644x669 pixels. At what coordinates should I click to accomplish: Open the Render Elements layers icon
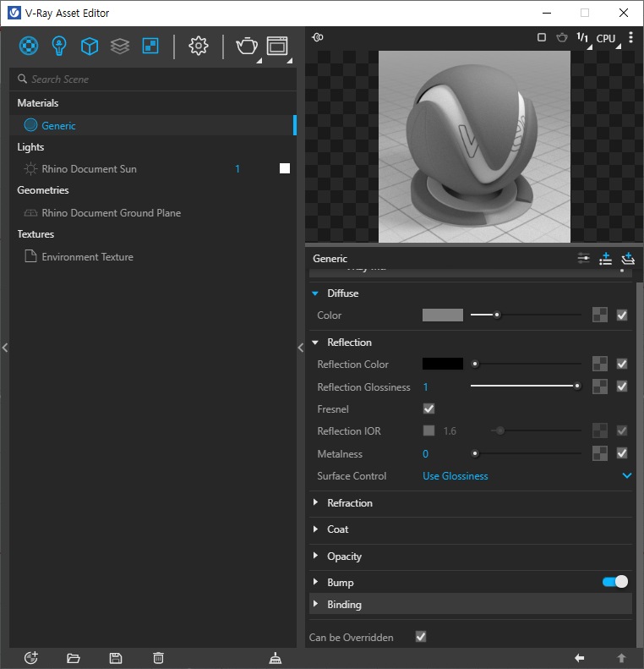click(x=120, y=46)
